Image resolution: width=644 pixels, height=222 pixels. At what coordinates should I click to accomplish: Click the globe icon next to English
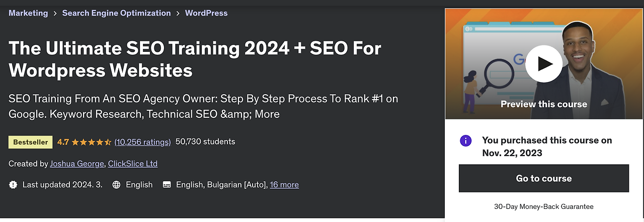(x=116, y=185)
